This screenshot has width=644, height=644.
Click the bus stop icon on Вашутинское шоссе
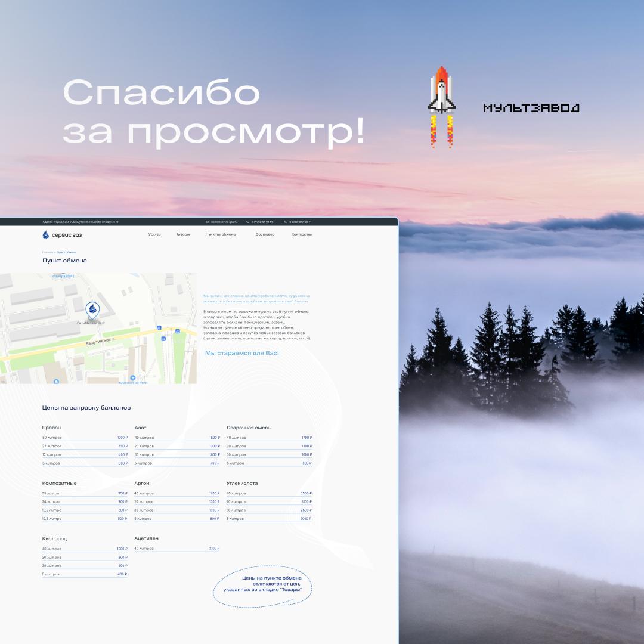[x=159, y=328]
